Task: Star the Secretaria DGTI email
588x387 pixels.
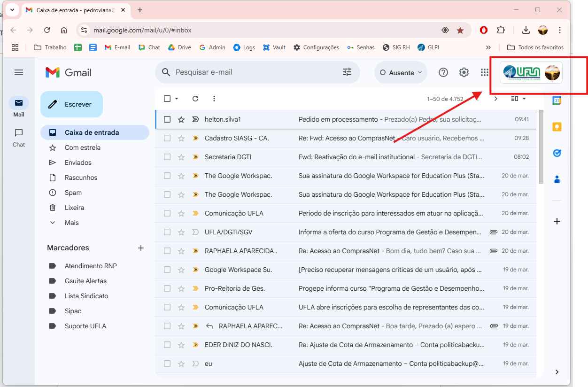Action: pos(181,157)
